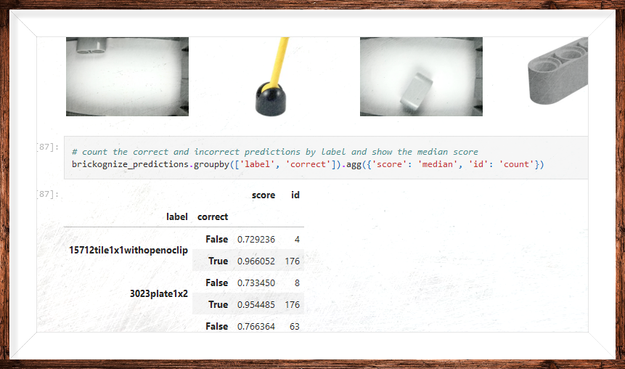
Task: Click the count value 63
Action: pyautogui.click(x=294, y=327)
